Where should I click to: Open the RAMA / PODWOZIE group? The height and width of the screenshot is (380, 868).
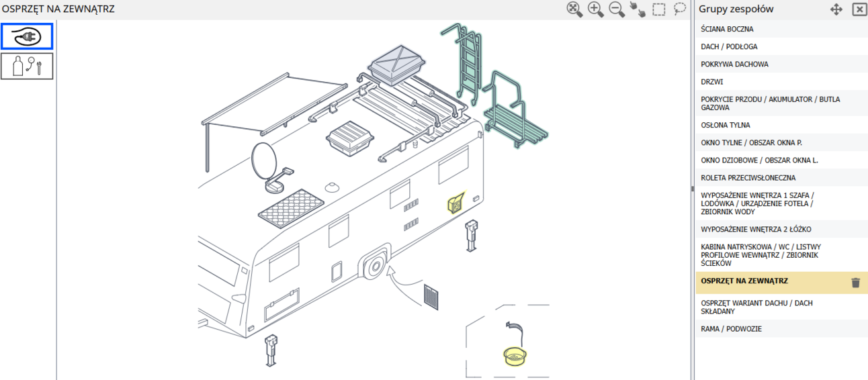click(731, 329)
